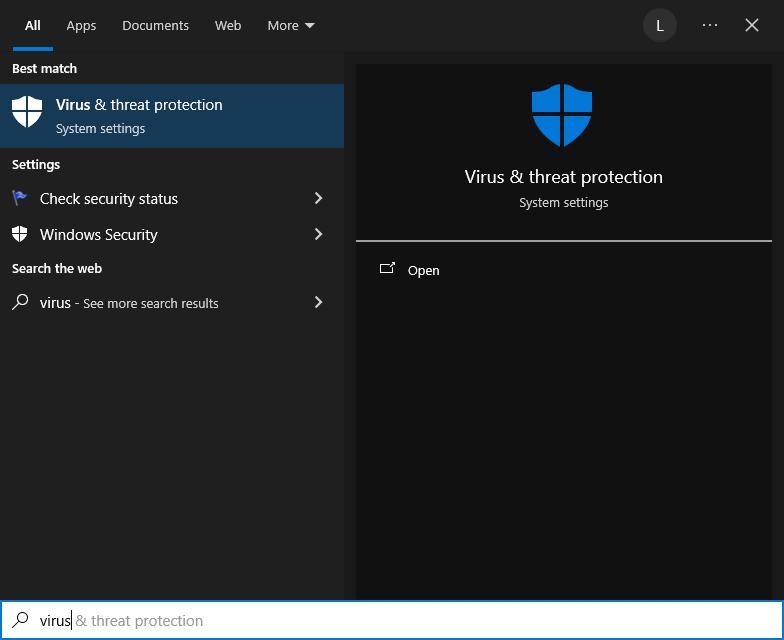Click the small shield icon beside Windows Security
The height and width of the screenshot is (640, 784).
[x=20, y=234]
